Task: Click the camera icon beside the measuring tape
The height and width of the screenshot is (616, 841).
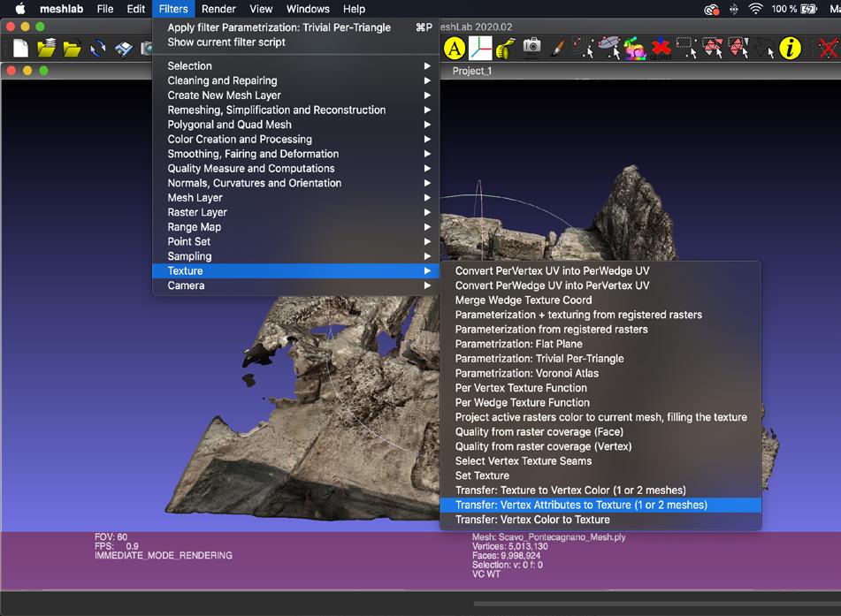Action: tap(531, 47)
